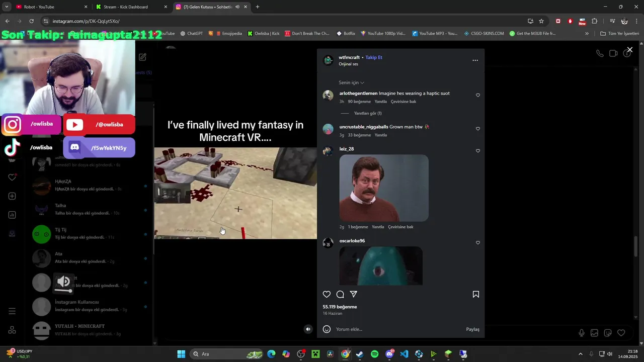Open HAMZA conversation in inbox list
Image resolution: width=644 pixels, height=362 pixels.
pos(91,185)
